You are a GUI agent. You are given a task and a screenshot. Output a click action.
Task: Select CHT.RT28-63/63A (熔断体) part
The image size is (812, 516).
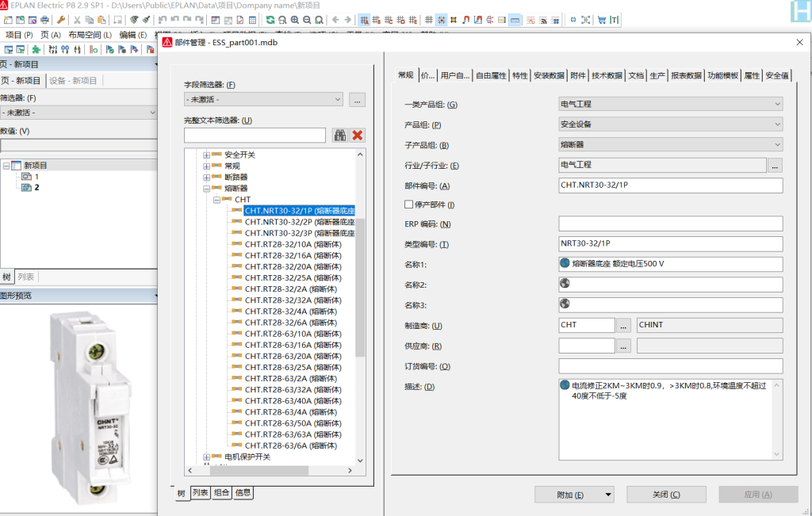click(293, 434)
